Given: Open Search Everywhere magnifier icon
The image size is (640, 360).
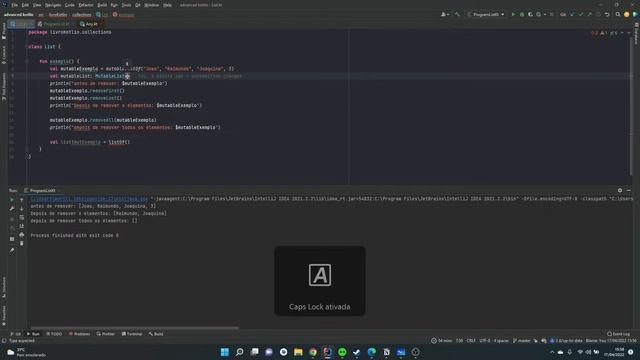Looking at the screenshot, I should pyautogui.click(x=618, y=14).
